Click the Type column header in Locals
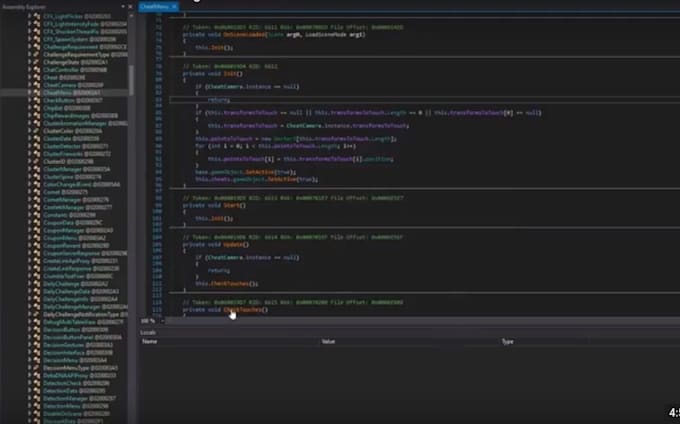The image size is (680, 424). pyautogui.click(x=507, y=342)
